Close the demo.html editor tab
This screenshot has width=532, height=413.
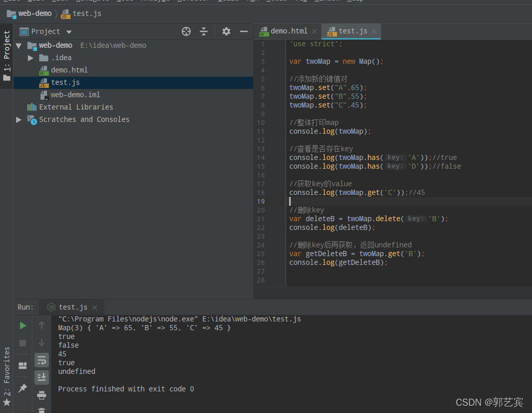coord(314,31)
